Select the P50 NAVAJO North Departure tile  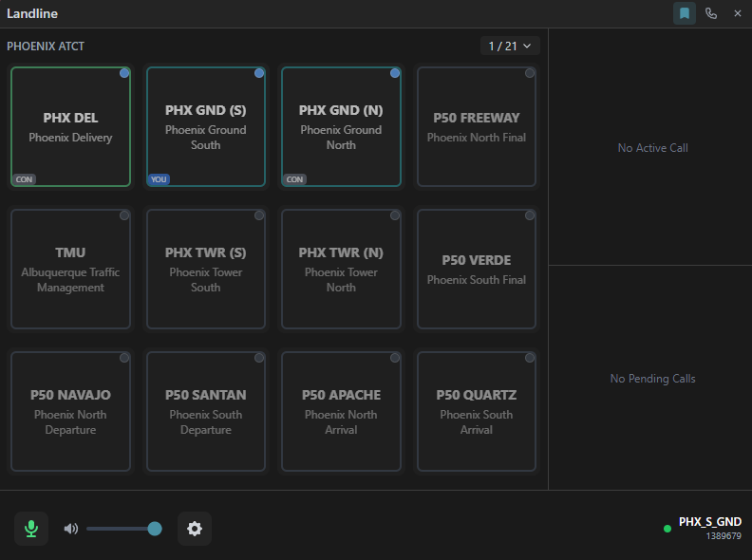click(x=70, y=412)
